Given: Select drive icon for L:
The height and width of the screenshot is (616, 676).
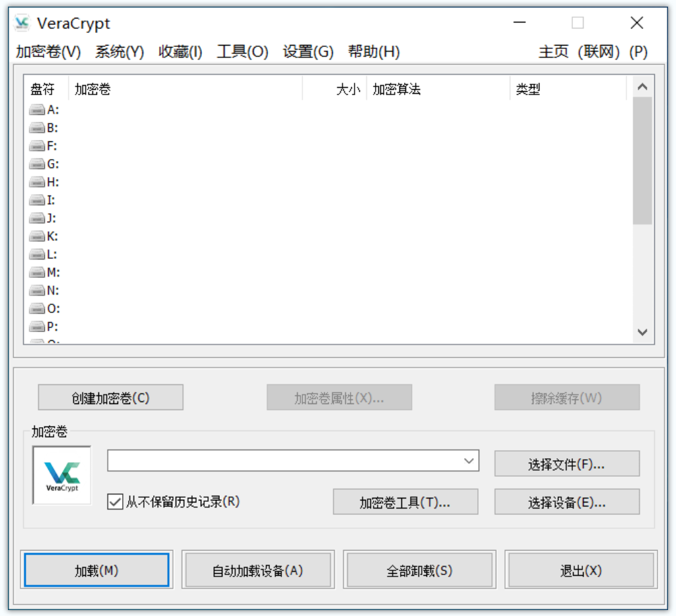Looking at the screenshot, I should [37, 255].
